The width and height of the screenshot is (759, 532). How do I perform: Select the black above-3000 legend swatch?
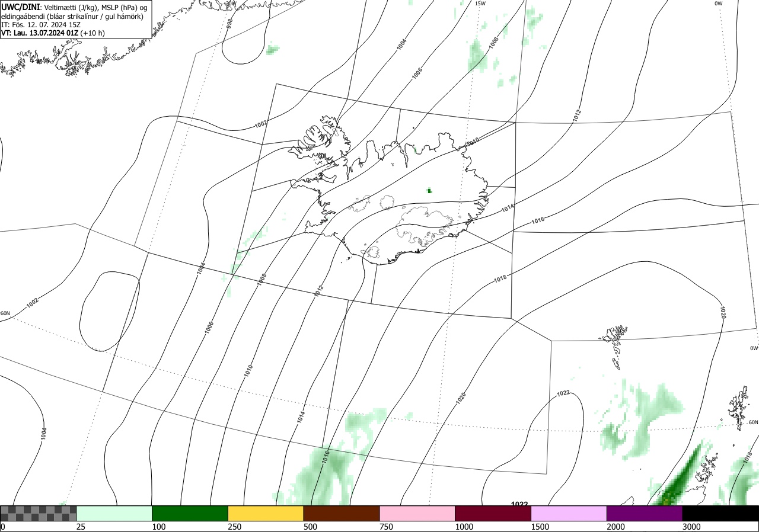click(x=721, y=513)
